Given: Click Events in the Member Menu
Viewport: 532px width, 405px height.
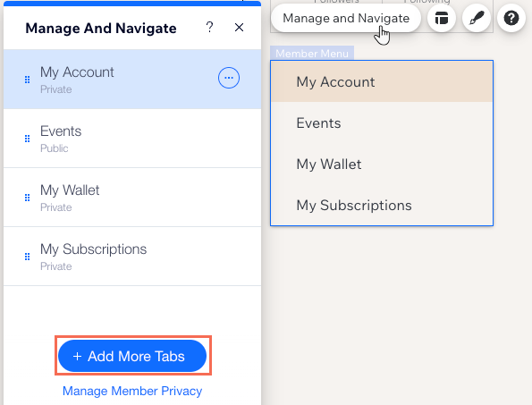Looking at the screenshot, I should pos(382,122).
